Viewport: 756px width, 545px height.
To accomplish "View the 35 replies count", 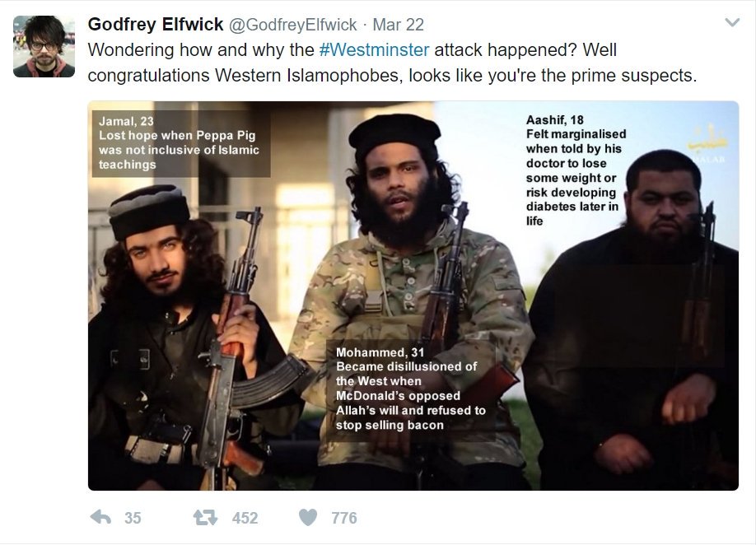I will [x=133, y=518].
